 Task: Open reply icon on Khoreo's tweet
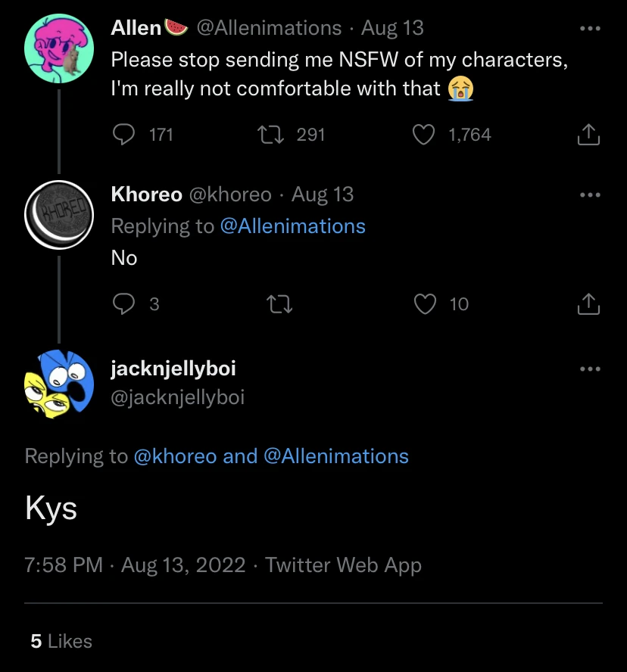click(x=123, y=304)
